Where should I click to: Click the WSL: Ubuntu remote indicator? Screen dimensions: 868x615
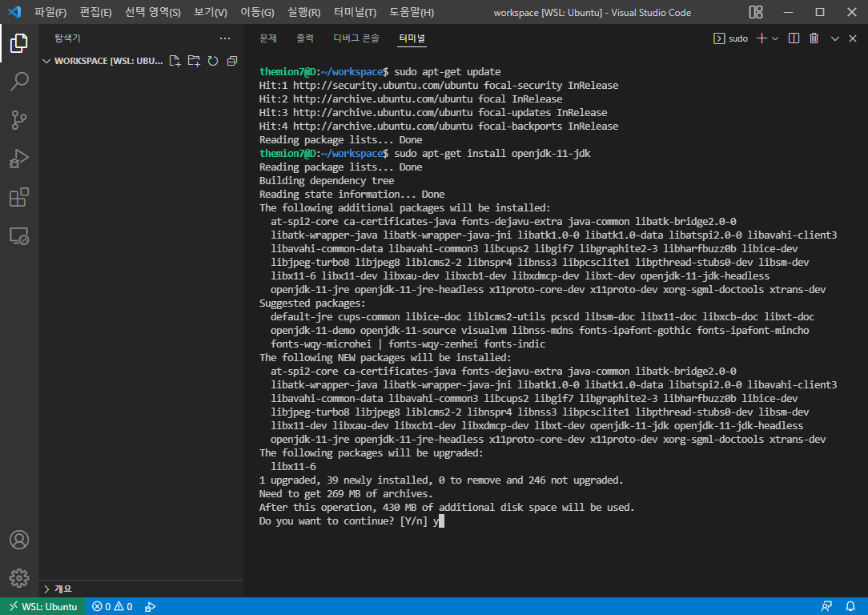point(42,607)
